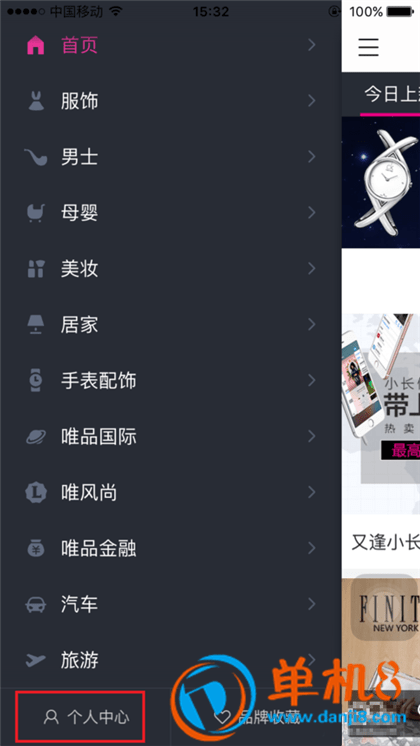420x746 pixels.
Task: Tap the dress icon for 服饰
Action: 36,101
